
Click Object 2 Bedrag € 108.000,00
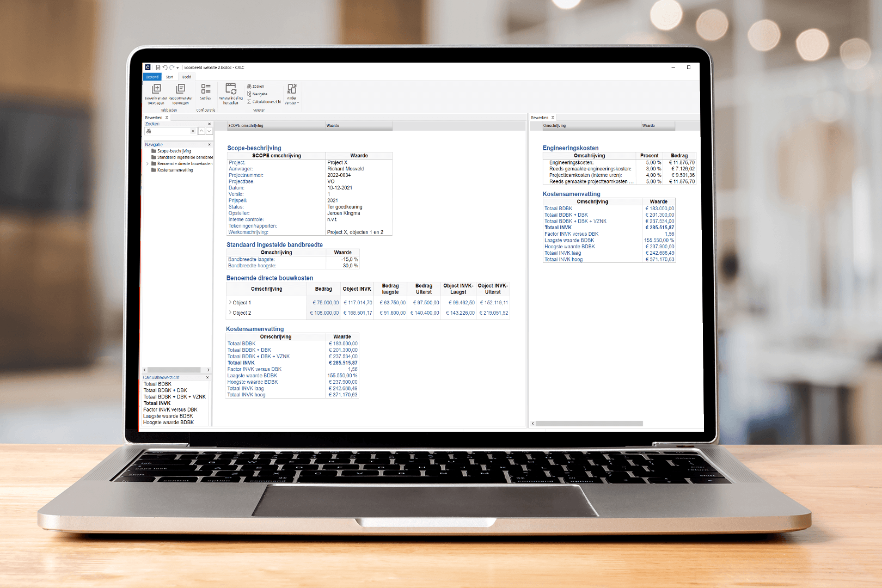pyautogui.click(x=324, y=313)
